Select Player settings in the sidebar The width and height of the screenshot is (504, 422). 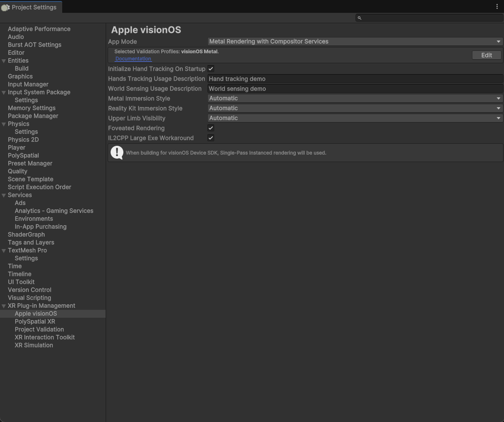(16, 147)
